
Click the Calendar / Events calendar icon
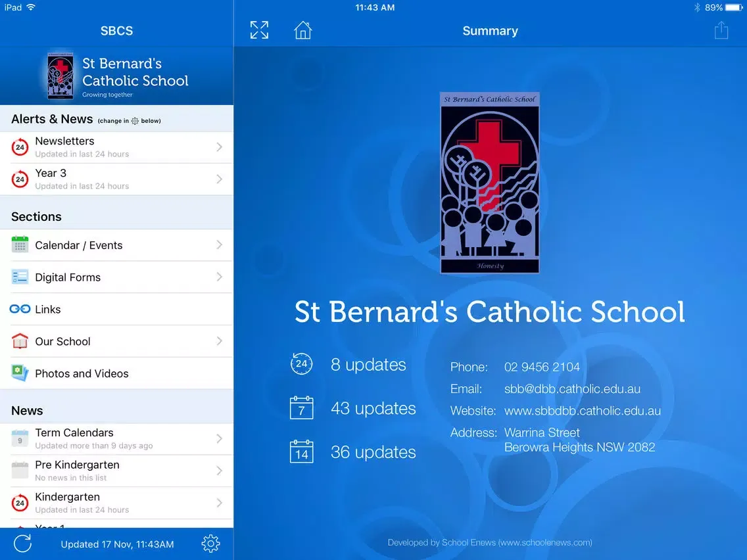[20, 245]
